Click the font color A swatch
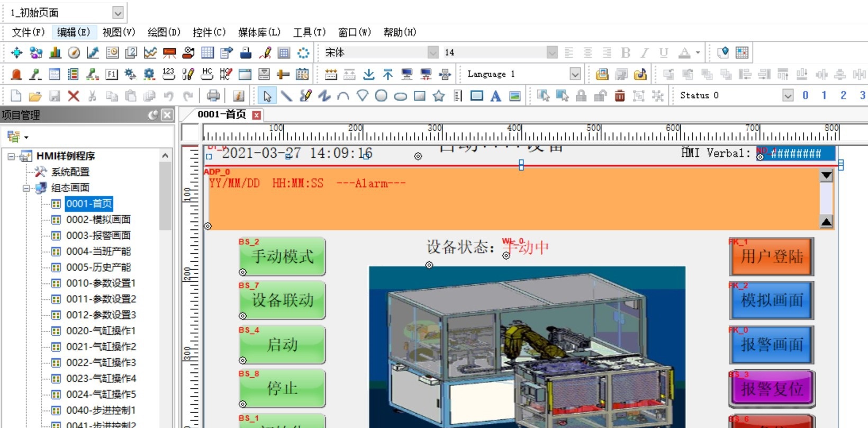Screen dimensions: 868x428 684,52
